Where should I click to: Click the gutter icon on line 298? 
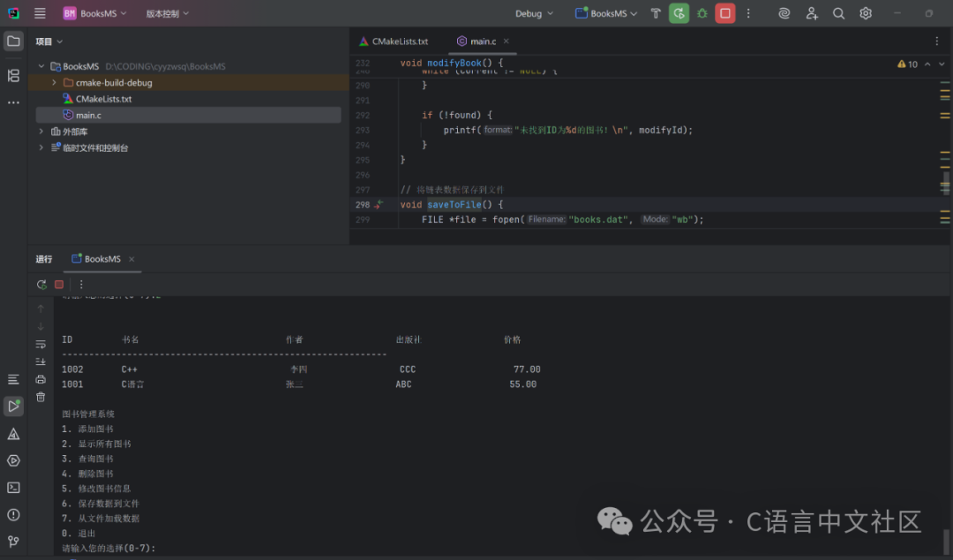(379, 205)
